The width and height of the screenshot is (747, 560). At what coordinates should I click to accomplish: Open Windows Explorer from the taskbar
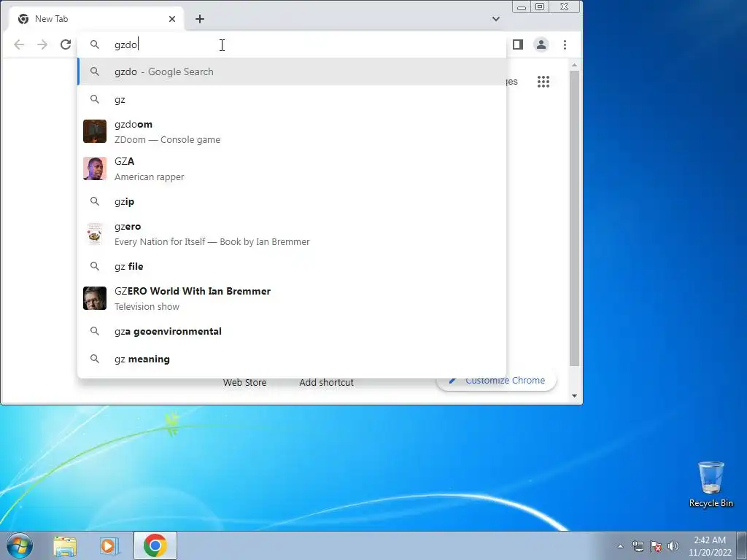click(x=65, y=545)
